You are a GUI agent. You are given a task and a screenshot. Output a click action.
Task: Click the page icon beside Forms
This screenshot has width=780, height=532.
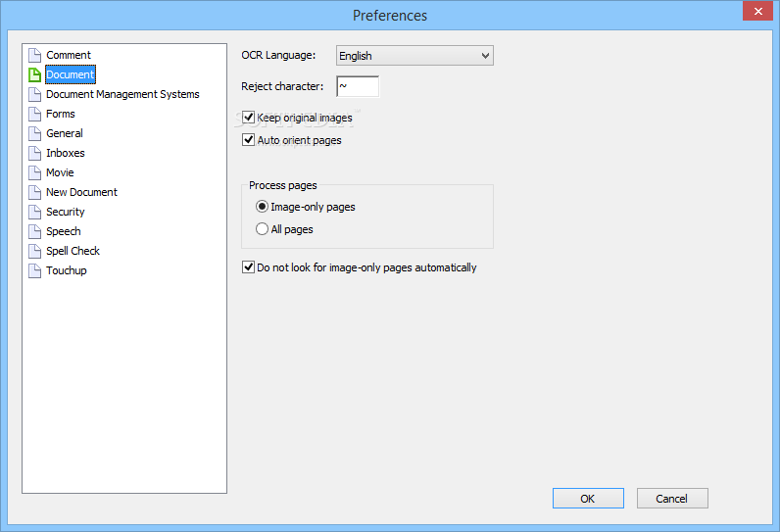pyautogui.click(x=34, y=114)
